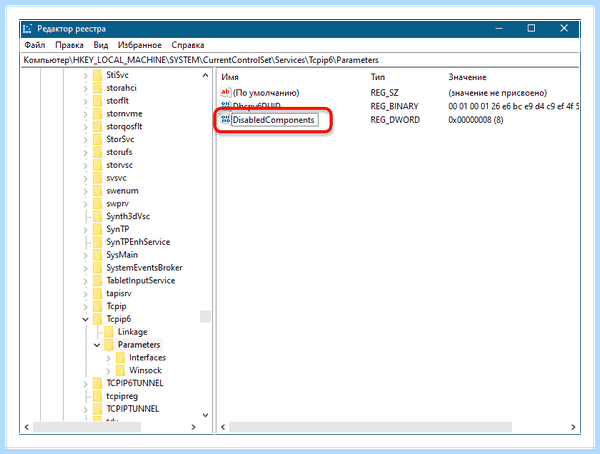This screenshot has width=600, height=454.
Task: Select the storqosflt folder icon
Action: (98, 126)
